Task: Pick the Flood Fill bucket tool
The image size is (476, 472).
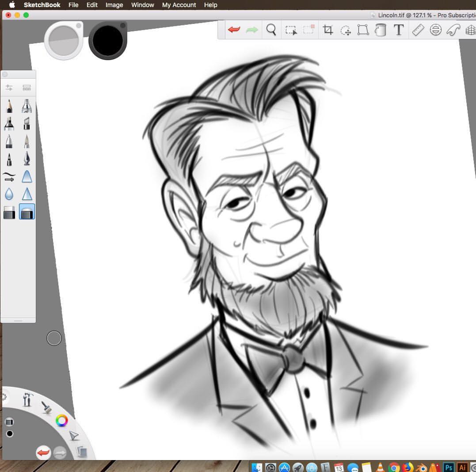Action: click(x=381, y=30)
